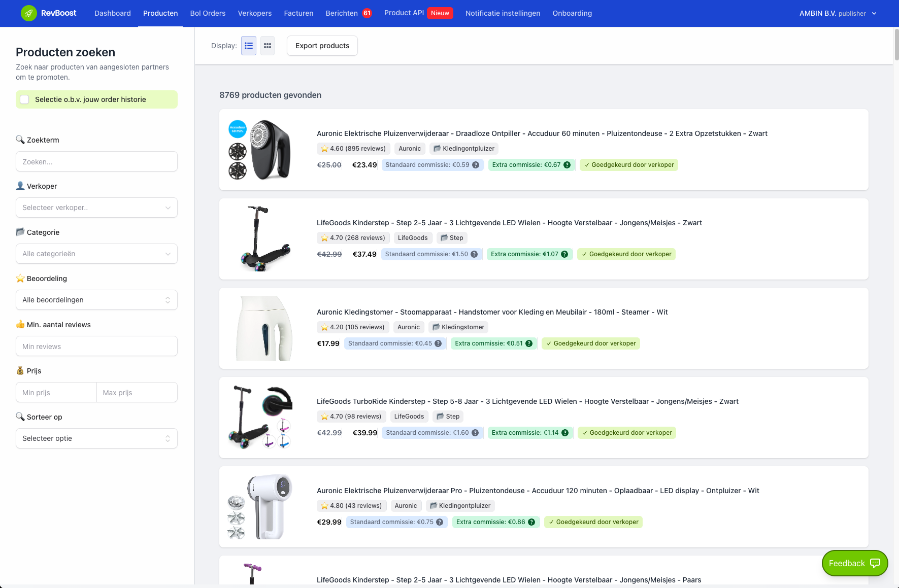899x588 pixels.
Task: Click the Zoeken search input field
Action: click(x=96, y=161)
